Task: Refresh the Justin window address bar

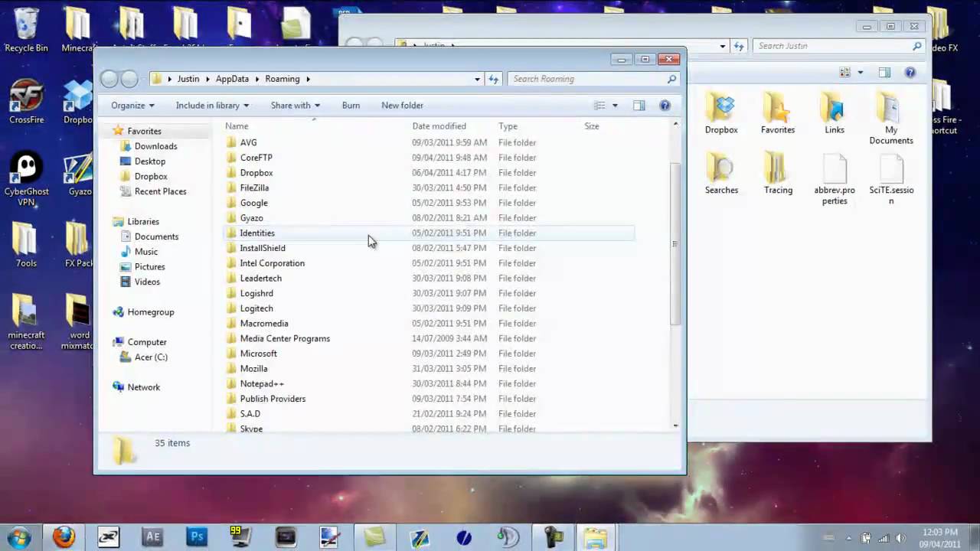Action: coord(739,46)
